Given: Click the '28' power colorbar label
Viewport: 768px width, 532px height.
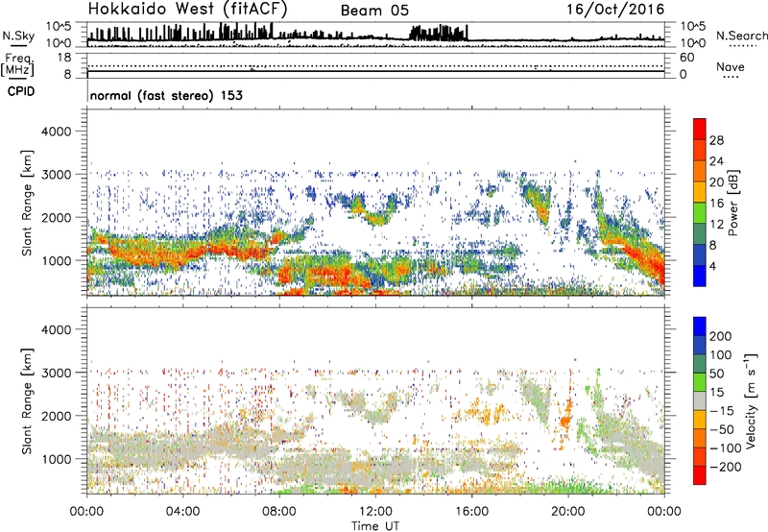Looking at the screenshot, I should (x=716, y=140).
